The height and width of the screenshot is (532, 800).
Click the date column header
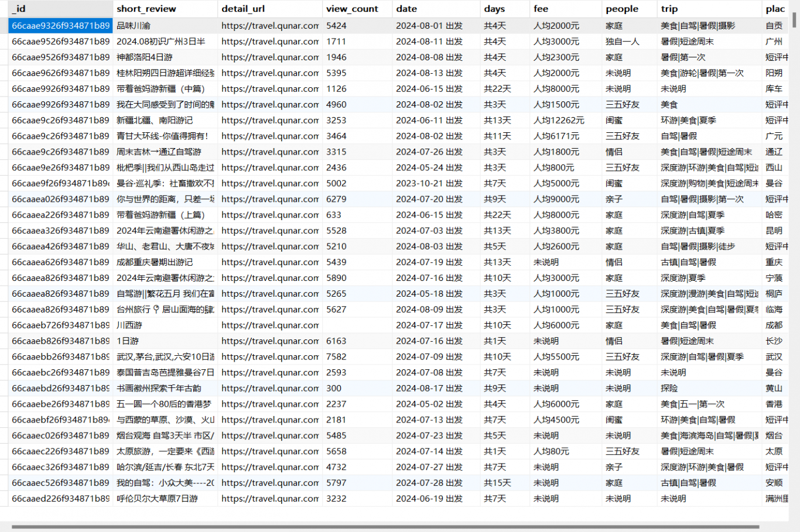pos(436,9)
